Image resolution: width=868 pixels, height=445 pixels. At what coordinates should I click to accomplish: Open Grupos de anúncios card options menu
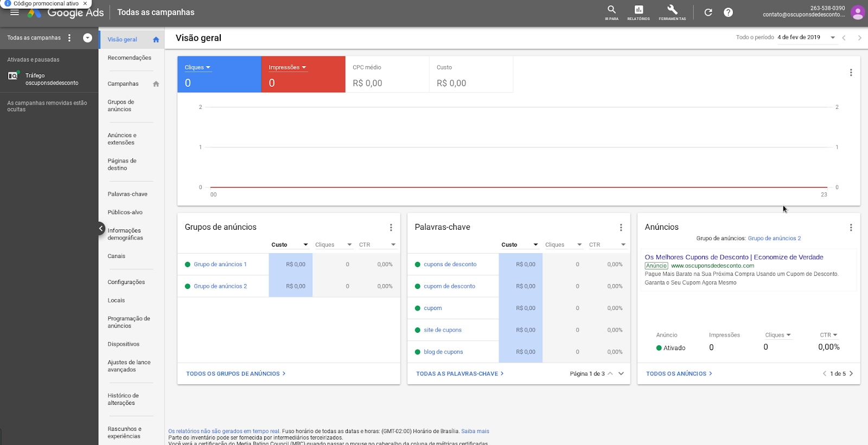click(x=391, y=228)
